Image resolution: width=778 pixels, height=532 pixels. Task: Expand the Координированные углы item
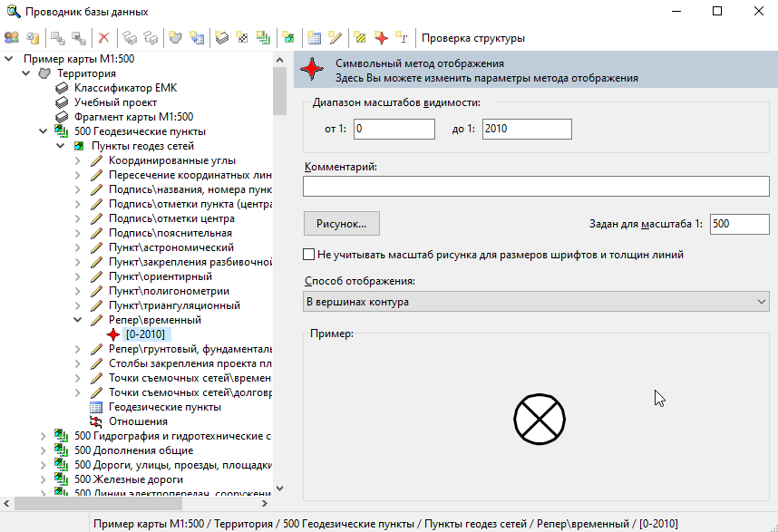[78, 160]
